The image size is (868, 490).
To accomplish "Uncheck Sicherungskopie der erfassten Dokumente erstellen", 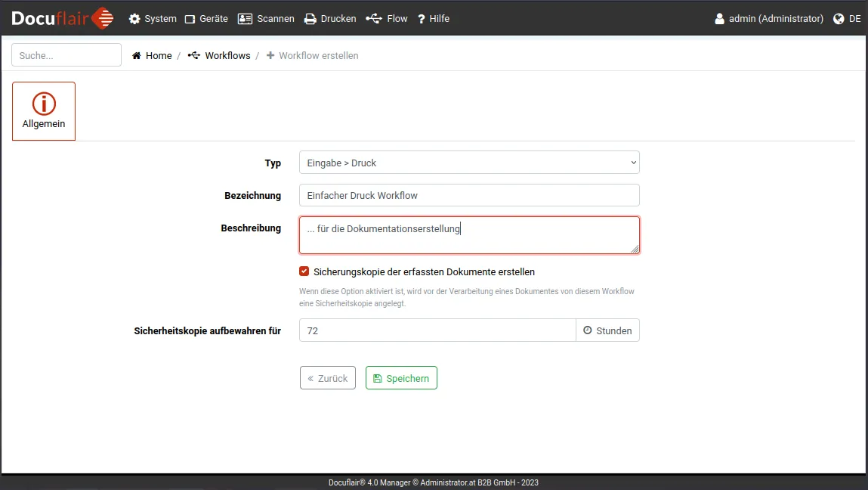I will tap(304, 271).
